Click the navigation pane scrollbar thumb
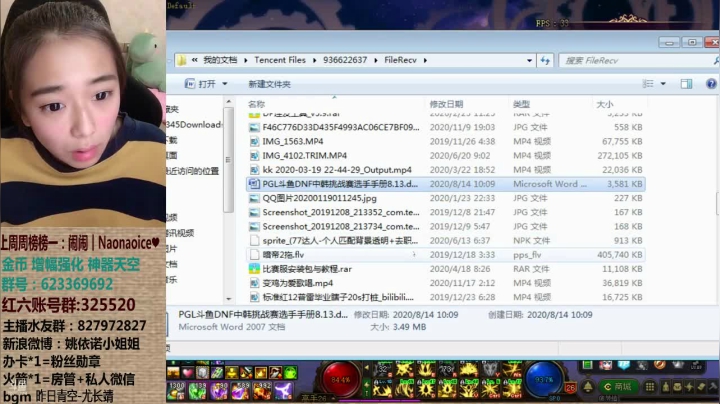Screen dimensions: 720x404 (228, 160)
